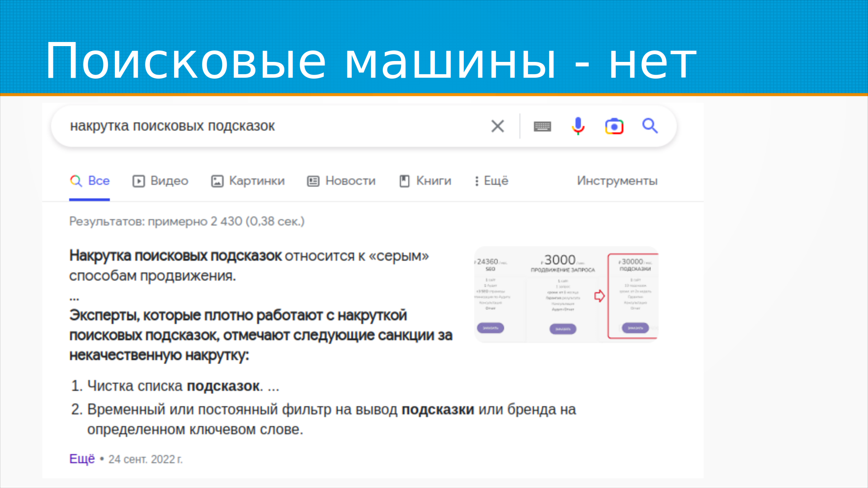Open the on-screen keyboard icon
This screenshot has width=868, height=488.
tap(542, 127)
